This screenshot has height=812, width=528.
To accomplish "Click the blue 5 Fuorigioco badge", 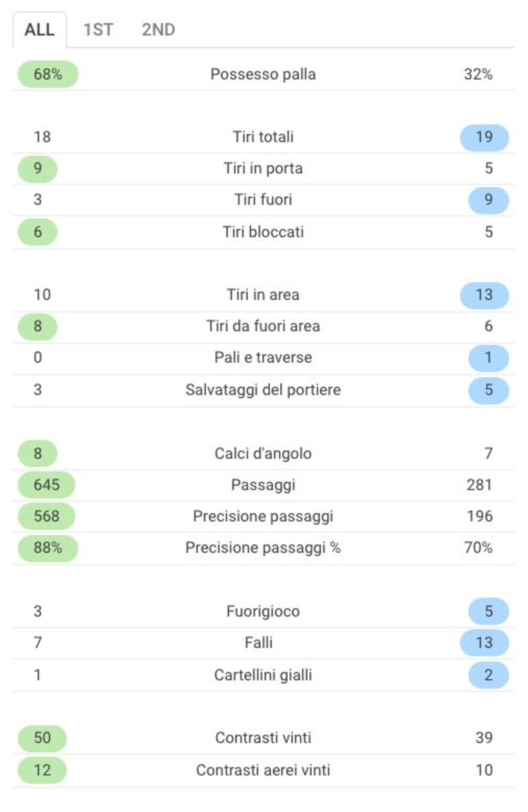I will tap(489, 612).
